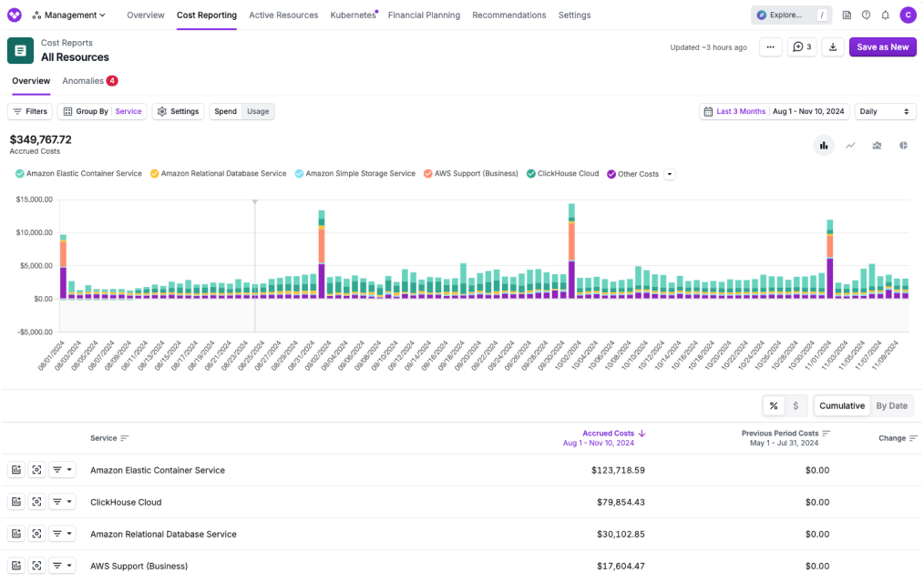Click Cost Reports breadcrumb link

point(67,43)
